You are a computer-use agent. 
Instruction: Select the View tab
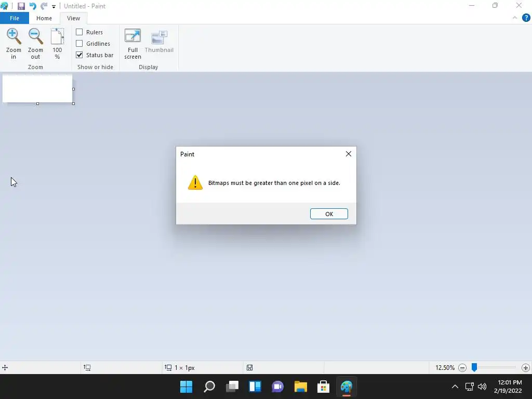click(73, 18)
